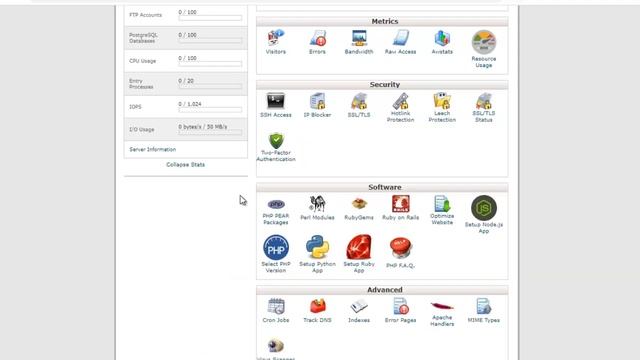
Task: Click the CPU Usage progress bar
Action: (210, 64)
